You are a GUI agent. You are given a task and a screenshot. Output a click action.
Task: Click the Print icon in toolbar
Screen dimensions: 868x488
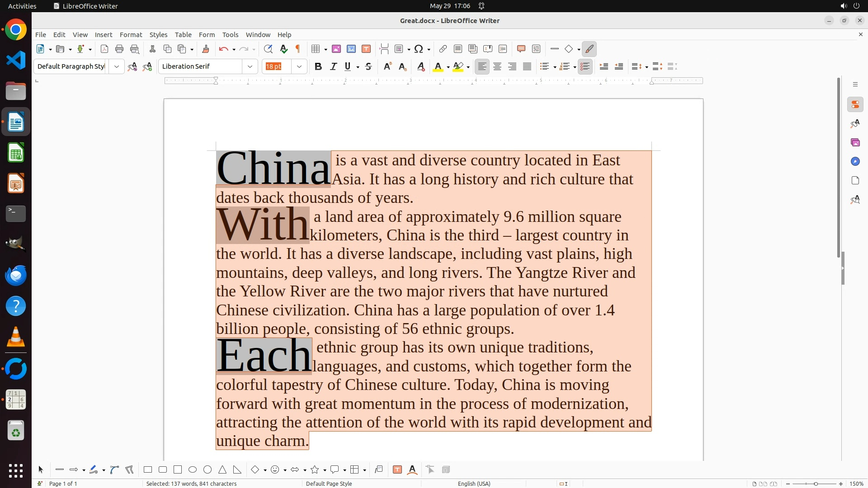point(119,49)
